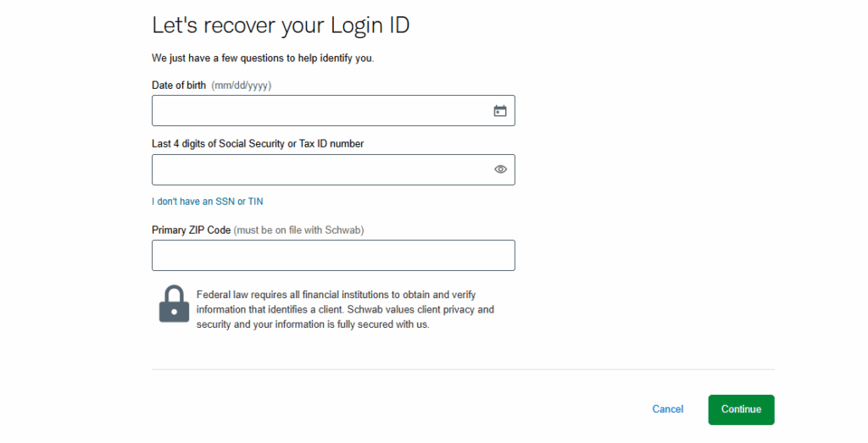The height and width of the screenshot is (443, 868).
Task: Open the date of birth calendar picker
Action: tap(500, 111)
